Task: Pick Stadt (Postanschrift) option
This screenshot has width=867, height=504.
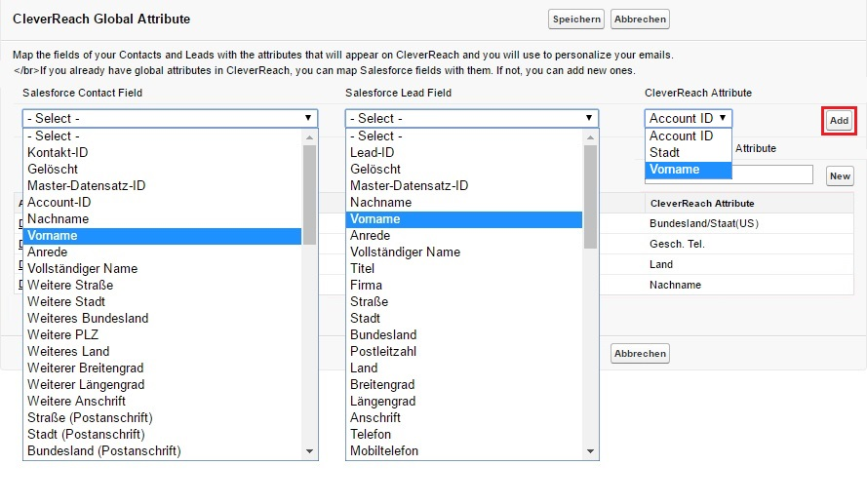Action: 163,435
